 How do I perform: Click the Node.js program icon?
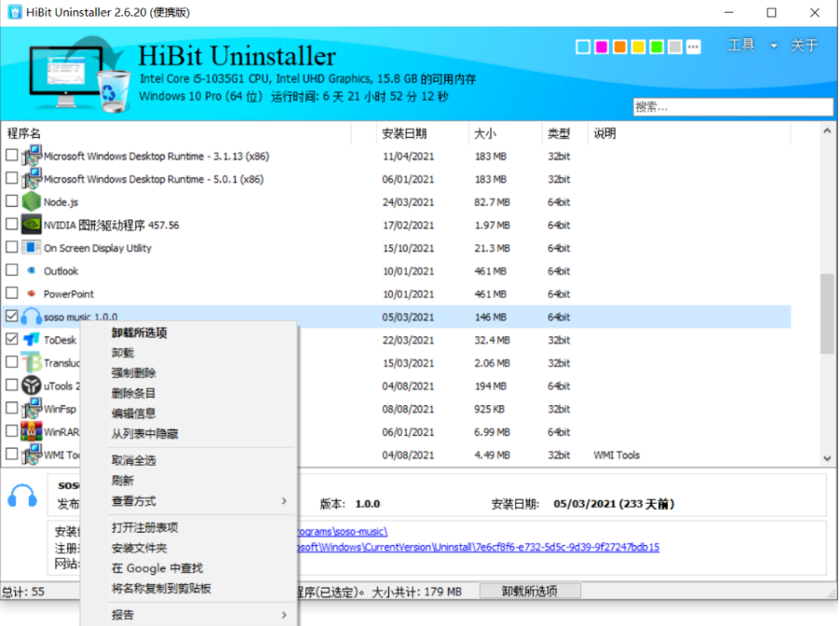(x=31, y=201)
